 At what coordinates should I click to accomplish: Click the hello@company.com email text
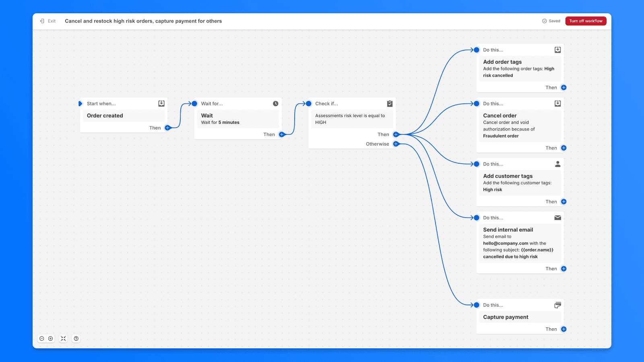click(506, 243)
